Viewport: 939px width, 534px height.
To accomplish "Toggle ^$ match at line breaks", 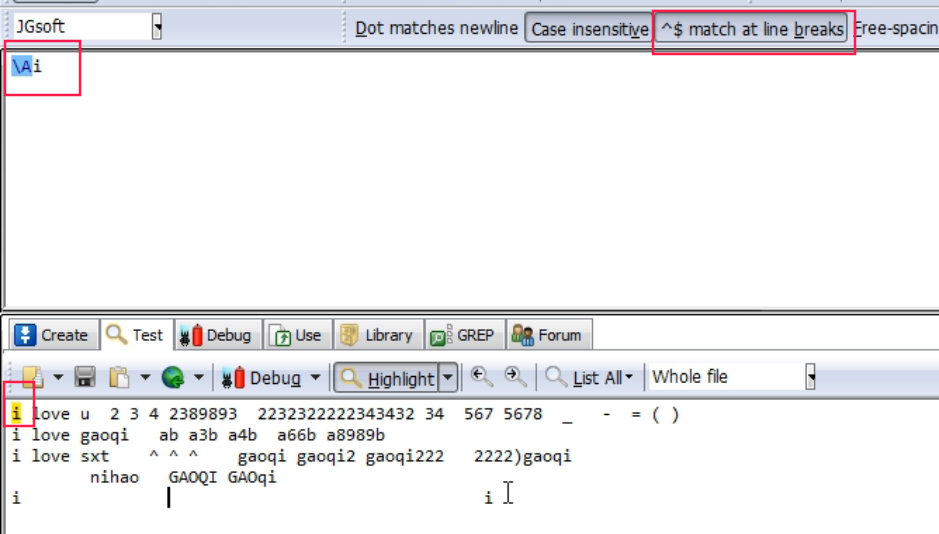I will (752, 28).
